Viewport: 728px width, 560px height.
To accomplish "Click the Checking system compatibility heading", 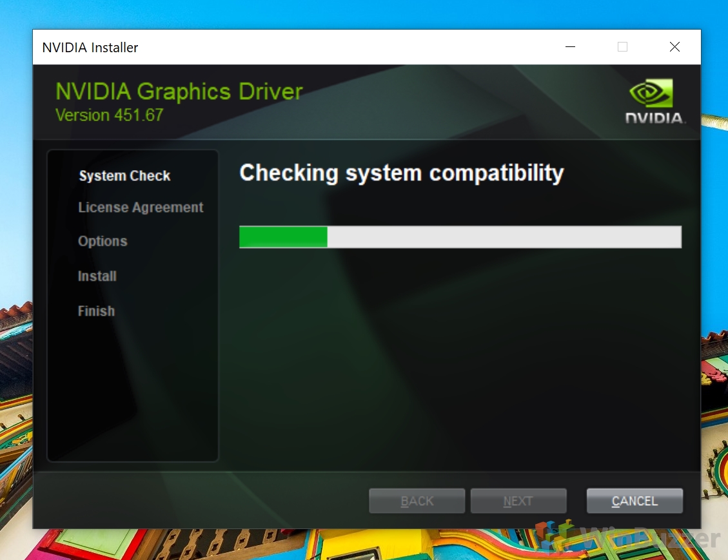I will pos(401,173).
